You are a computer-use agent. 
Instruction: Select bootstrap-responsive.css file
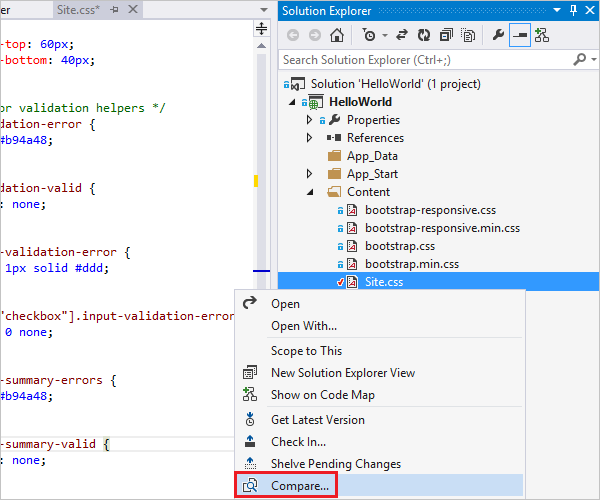[430, 210]
